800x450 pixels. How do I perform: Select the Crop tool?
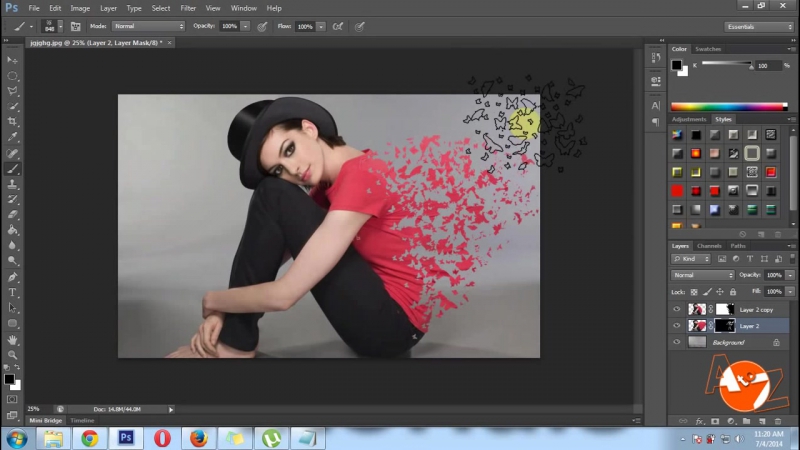(13, 121)
